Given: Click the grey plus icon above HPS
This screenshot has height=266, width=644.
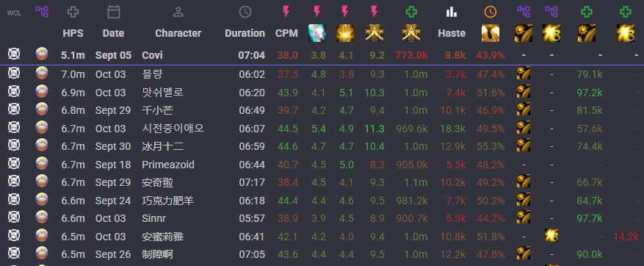Looking at the screenshot, I should pyautogui.click(x=73, y=12).
